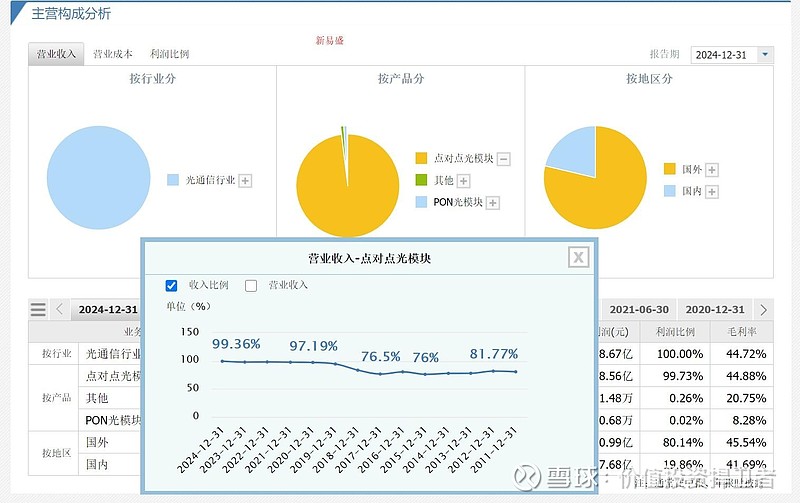Click the 按产品分 yellow pie chart
The width and height of the screenshot is (800, 503).
(x=347, y=186)
